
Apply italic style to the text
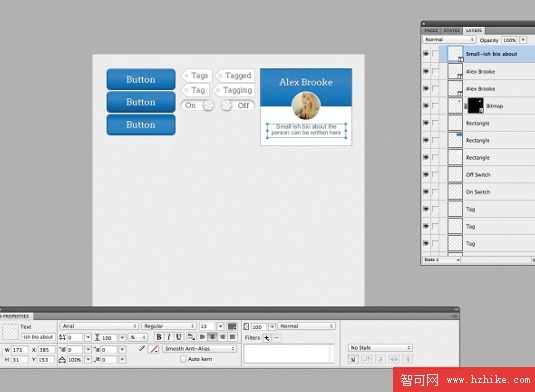[x=169, y=337]
